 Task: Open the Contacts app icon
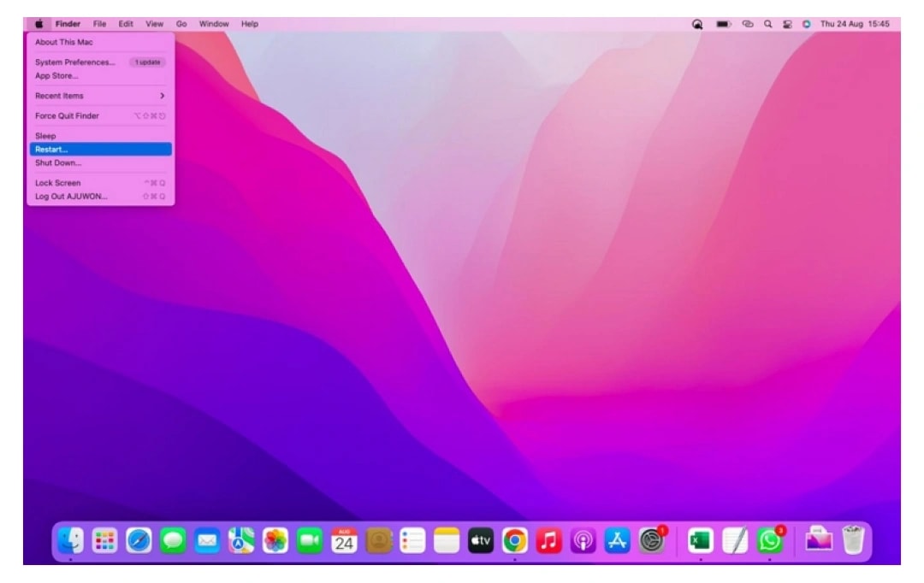coord(379,540)
